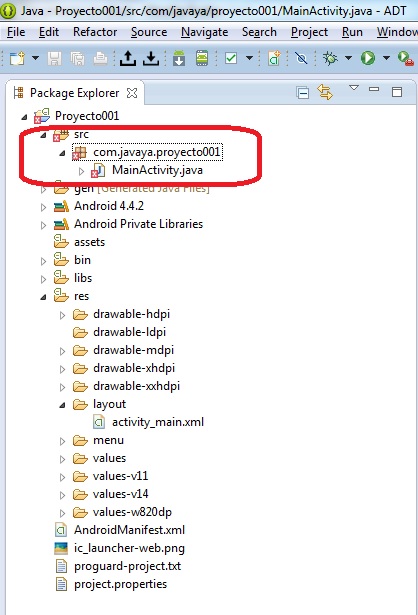418x615 pixels.
Task: Close the Package Explorer tab
Action: (132, 93)
